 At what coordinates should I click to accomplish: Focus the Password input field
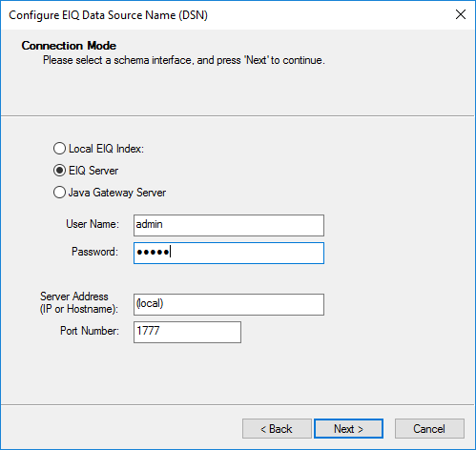229,253
